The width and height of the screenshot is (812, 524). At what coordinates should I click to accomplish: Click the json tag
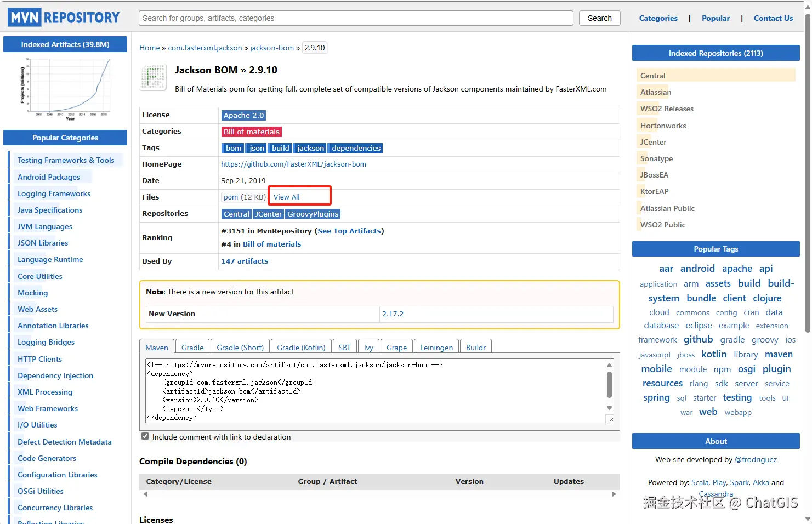pyautogui.click(x=257, y=148)
